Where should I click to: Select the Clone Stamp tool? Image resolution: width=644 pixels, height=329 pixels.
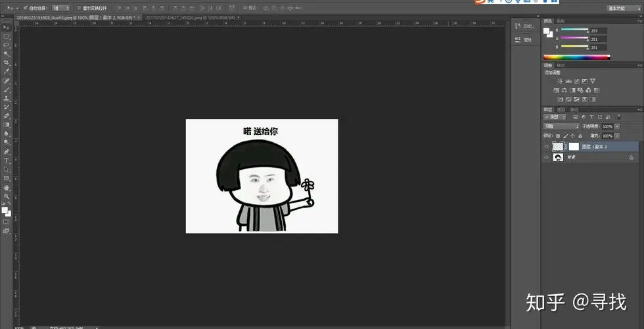point(7,99)
